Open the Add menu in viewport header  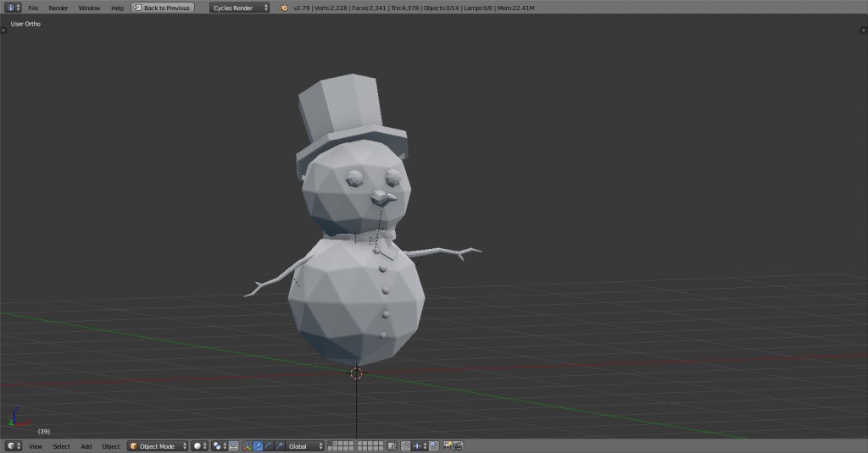pyautogui.click(x=86, y=446)
